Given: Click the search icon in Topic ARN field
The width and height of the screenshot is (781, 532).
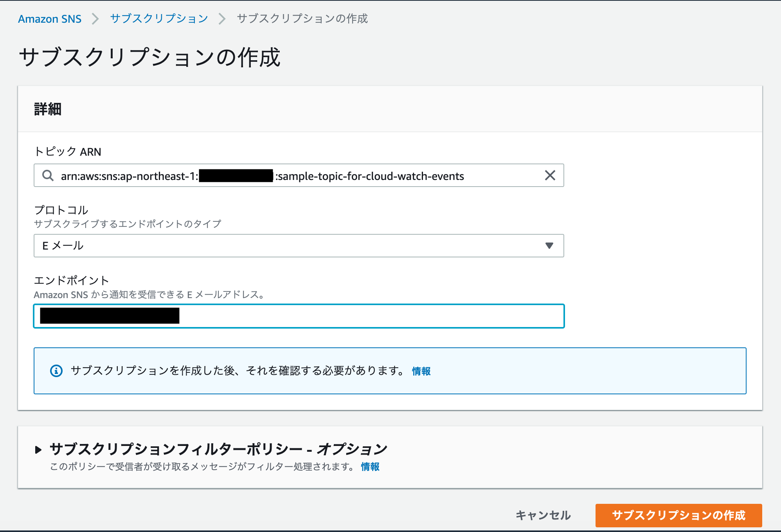Looking at the screenshot, I should point(48,176).
